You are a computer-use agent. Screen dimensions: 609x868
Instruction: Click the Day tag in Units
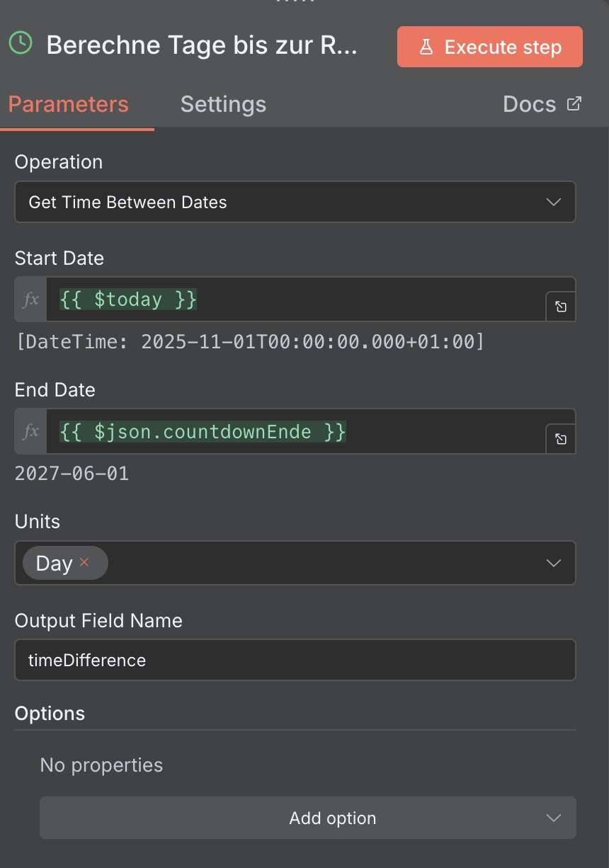pyautogui.click(x=55, y=564)
